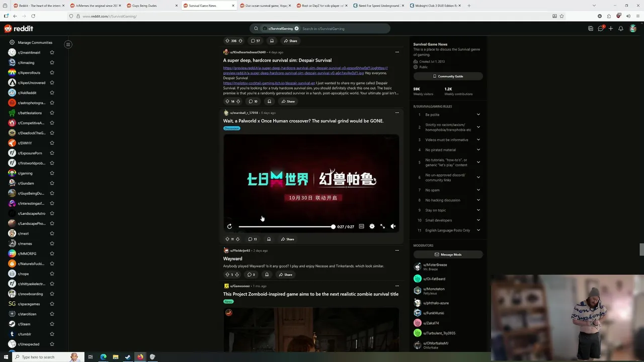Open moderator u/MisterBreeze profile
This screenshot has height=362, width=644.
[435, 265]
